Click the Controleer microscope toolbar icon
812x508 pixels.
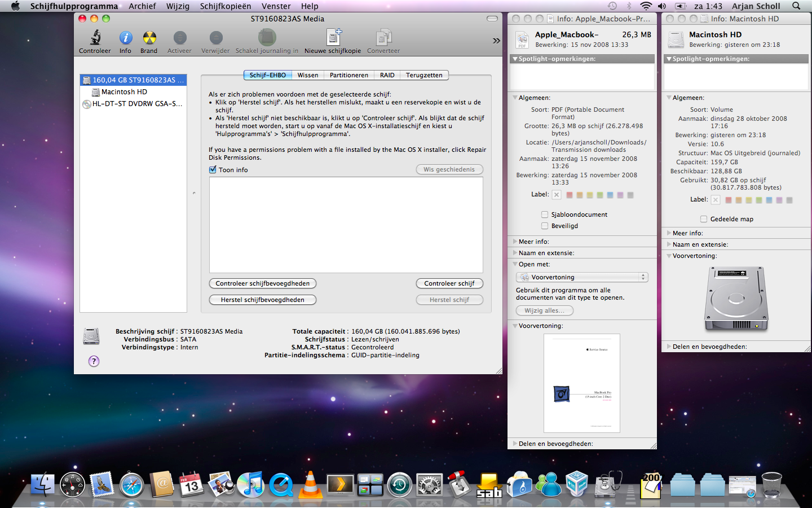(x=95, y=38)
